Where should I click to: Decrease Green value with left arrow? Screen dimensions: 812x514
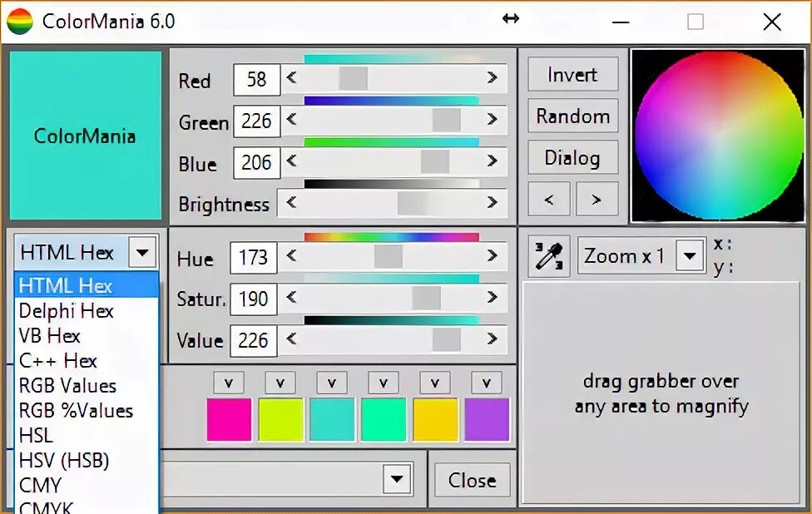pos(291,120)
